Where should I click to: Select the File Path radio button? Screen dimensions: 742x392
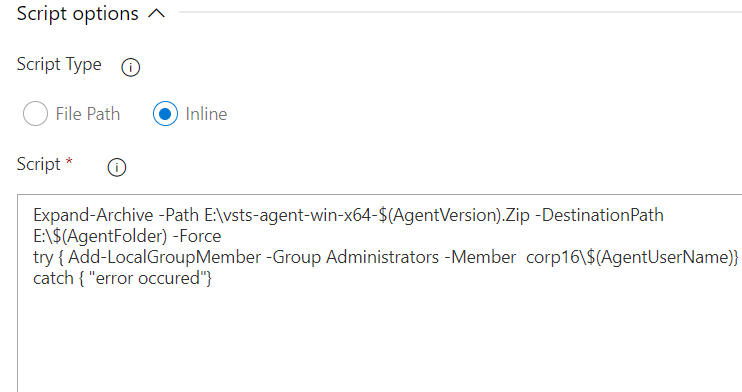(35, 114)
